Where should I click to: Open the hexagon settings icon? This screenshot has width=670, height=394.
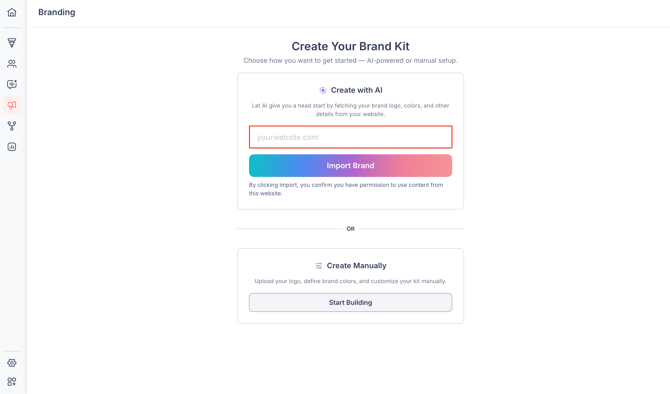[12, 363]
